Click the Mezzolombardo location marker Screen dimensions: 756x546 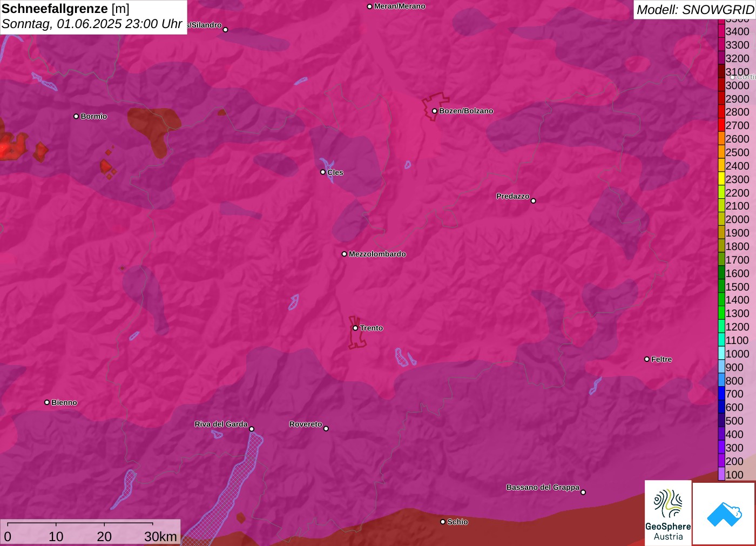(x=344, y=254)
